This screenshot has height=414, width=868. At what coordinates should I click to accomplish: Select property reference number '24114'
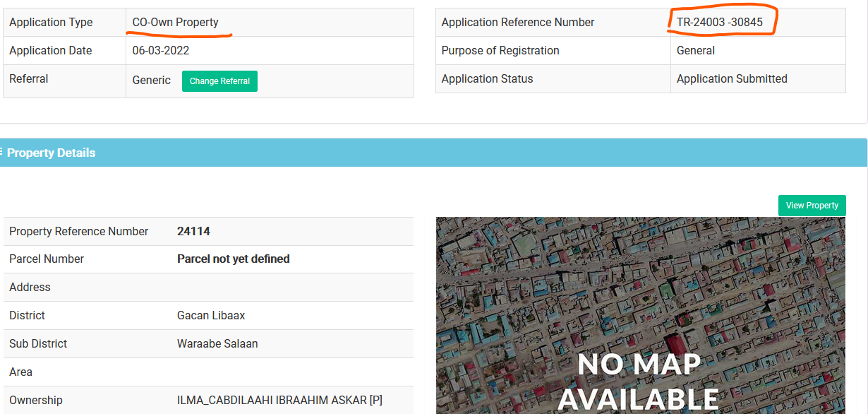coord(193,232)
